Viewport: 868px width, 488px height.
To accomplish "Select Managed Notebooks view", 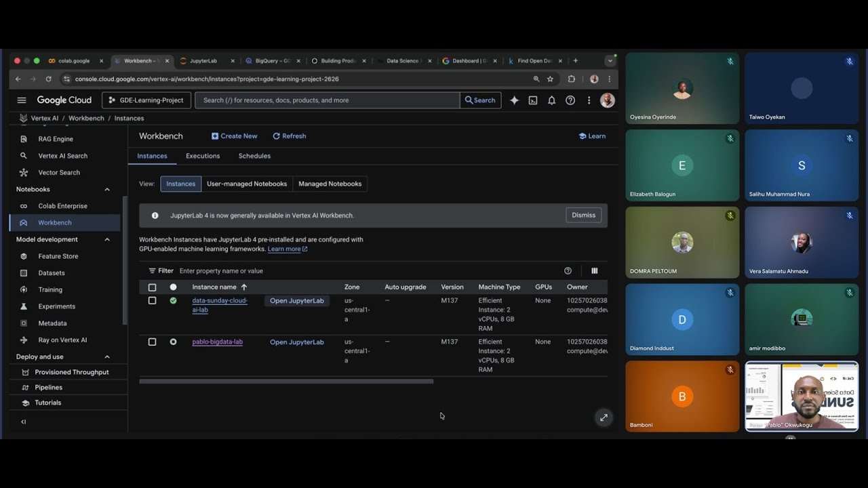I will (x=330, y=184).
